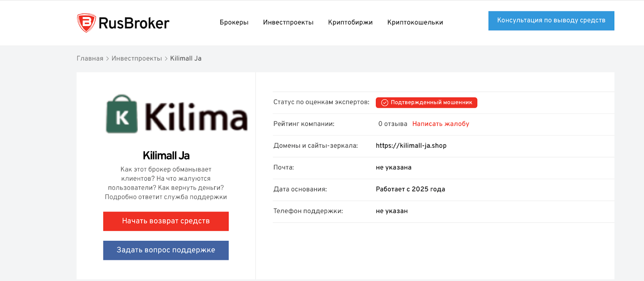Click the Kilima logo wordmark image
Screen dimensions: 644x281
click(x=196, y=117)
